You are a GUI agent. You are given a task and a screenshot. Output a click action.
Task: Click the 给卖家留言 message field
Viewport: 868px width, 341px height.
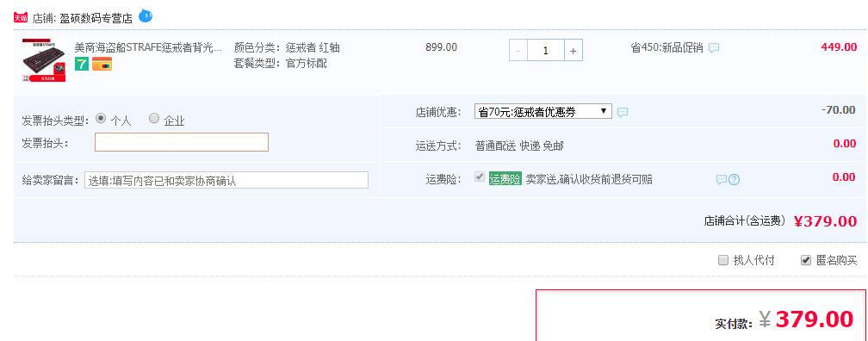coord(226,180)
